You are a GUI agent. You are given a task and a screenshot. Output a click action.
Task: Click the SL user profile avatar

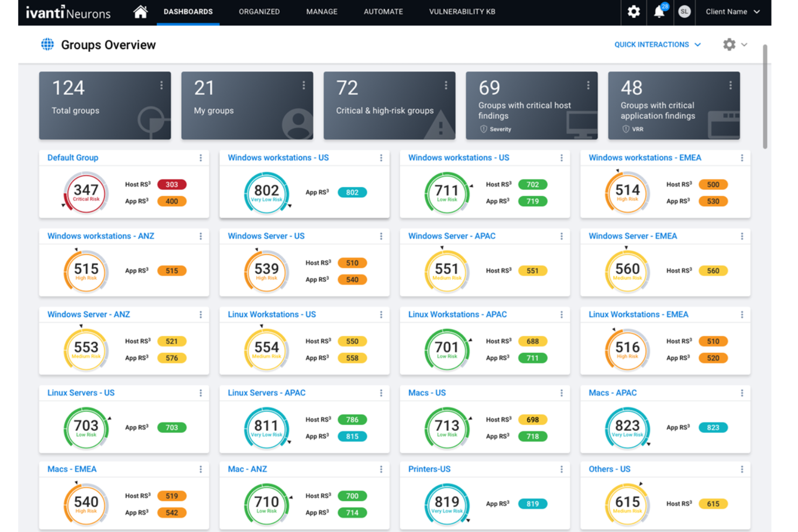[x=684, y=11]
